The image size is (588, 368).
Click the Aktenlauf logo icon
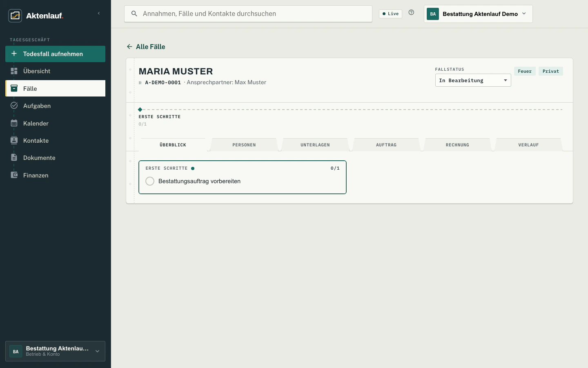pyautogui.click(x=15, y=16)
